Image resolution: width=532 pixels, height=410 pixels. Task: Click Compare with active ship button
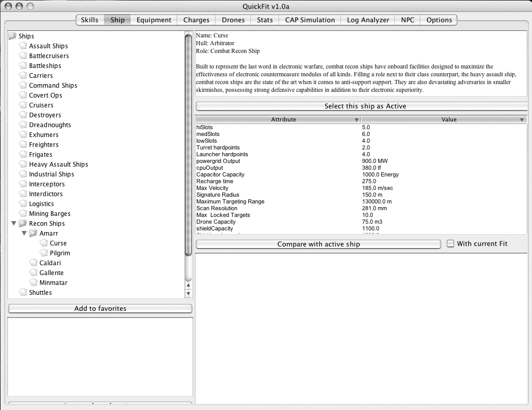pos(318,244)
